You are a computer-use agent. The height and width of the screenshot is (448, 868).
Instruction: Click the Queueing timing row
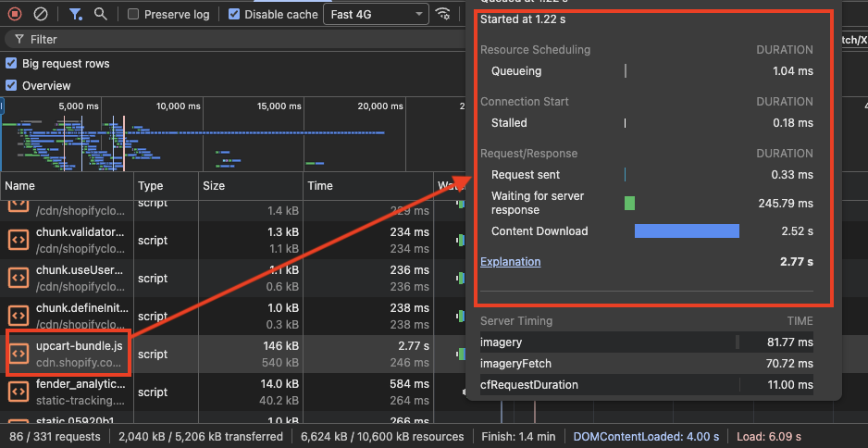(x=647, y=71)
